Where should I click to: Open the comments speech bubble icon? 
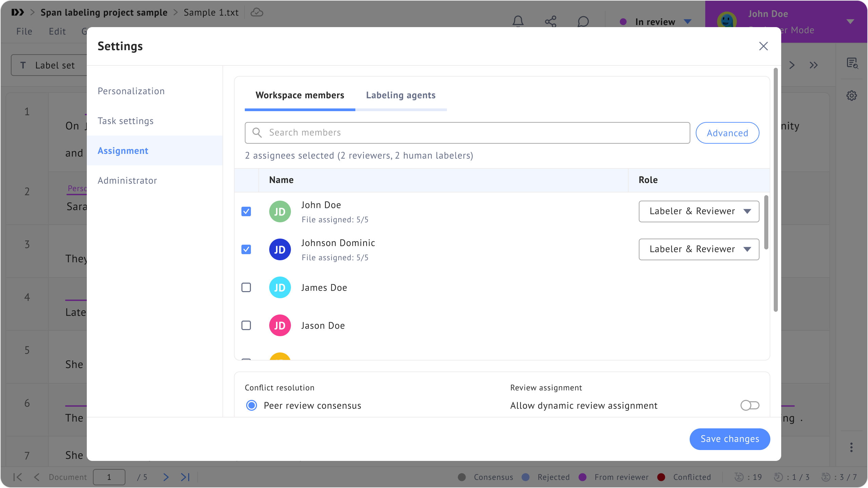583,21
